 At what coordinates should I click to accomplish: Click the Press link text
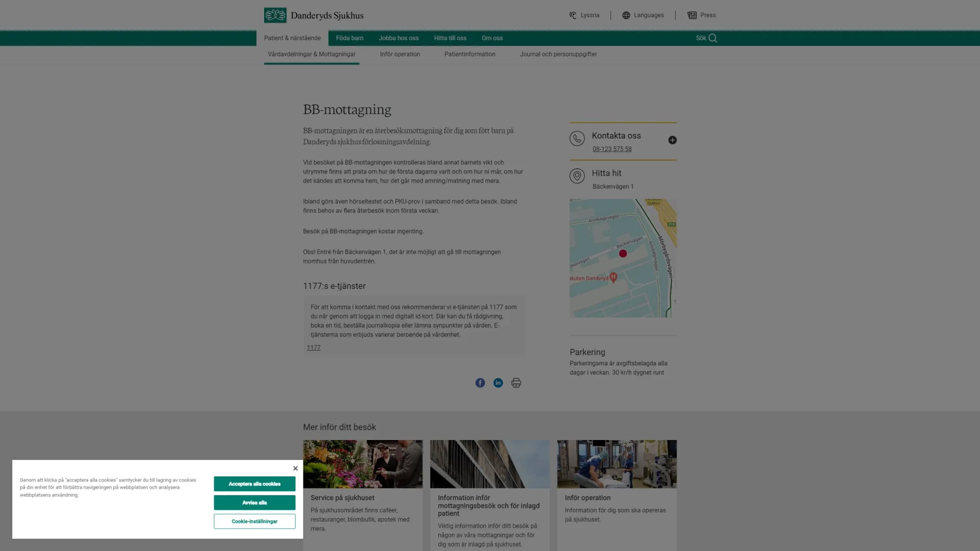click(x=708, y=15)
